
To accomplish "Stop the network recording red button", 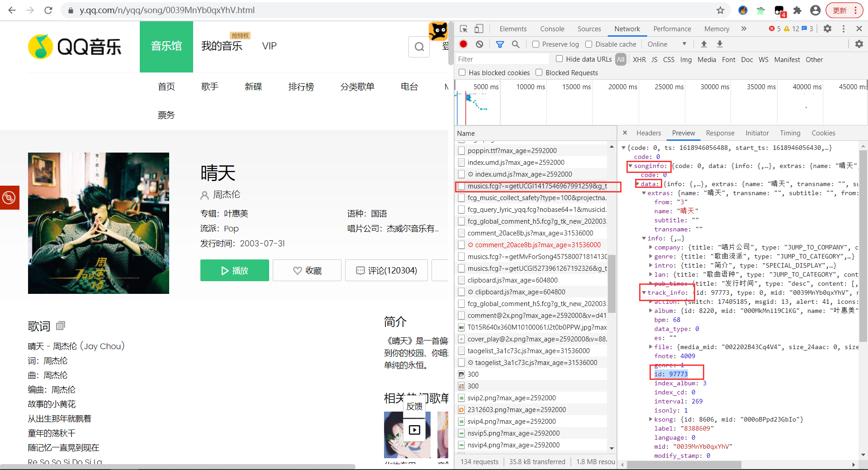I will tap(463, 44).
